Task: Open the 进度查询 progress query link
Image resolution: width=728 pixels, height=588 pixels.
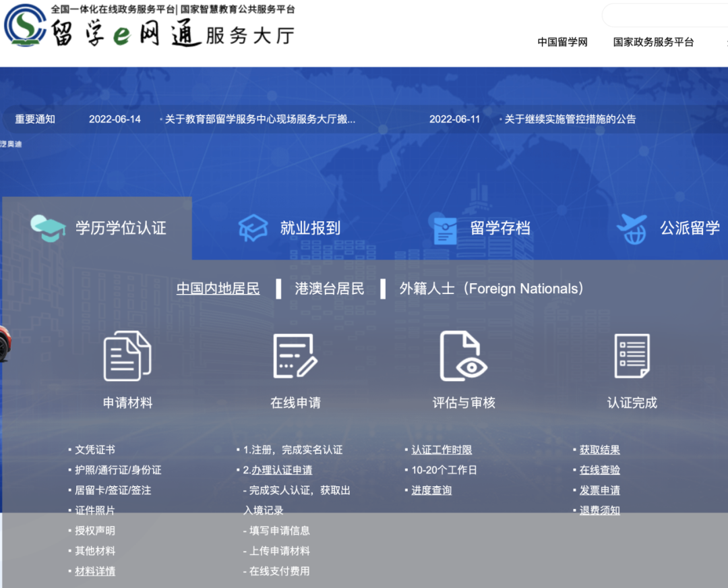Action: (x=431, y=490)
